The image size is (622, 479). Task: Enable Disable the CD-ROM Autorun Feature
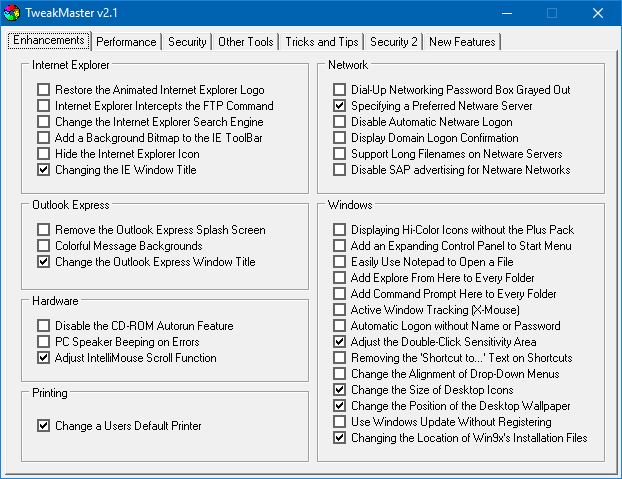click(x=44, y=326)
